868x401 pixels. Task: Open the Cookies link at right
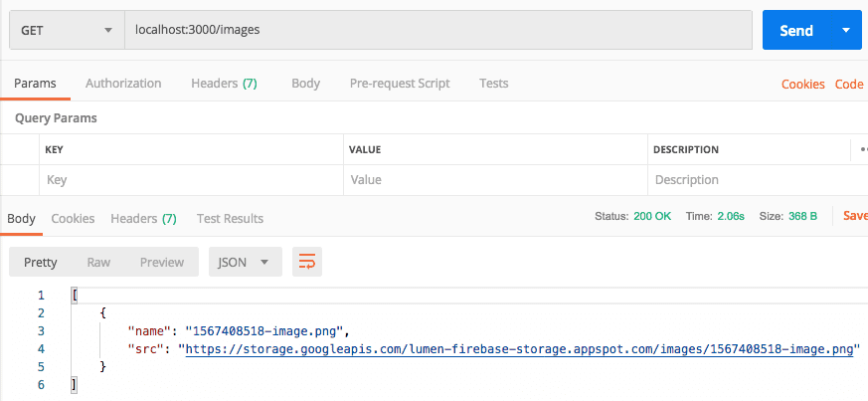pos(802,85)
